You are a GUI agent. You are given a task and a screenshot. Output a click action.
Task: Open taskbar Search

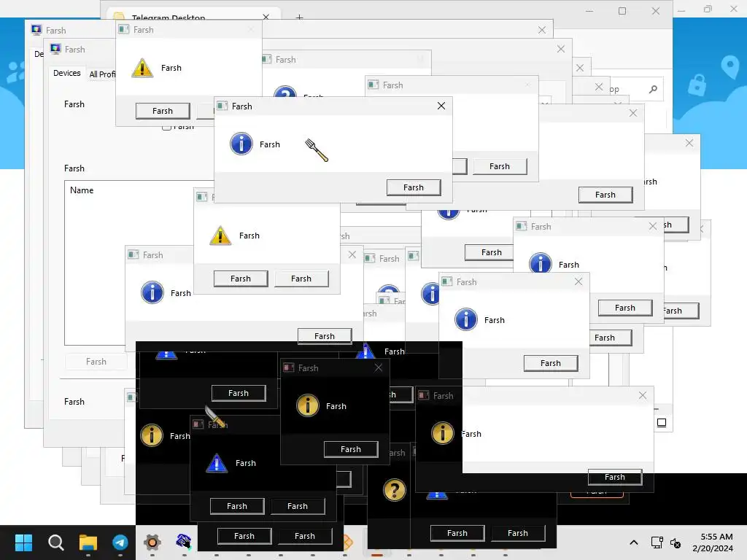55,542
